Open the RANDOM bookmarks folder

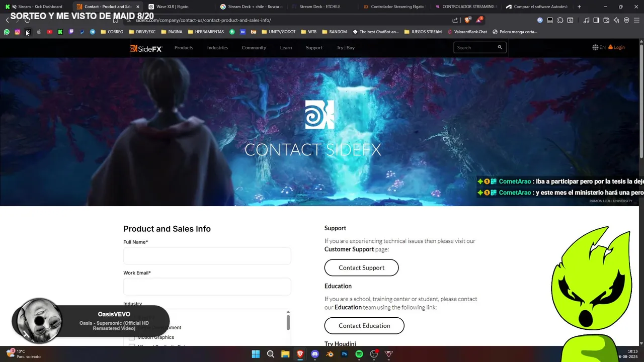coord(334,32)
